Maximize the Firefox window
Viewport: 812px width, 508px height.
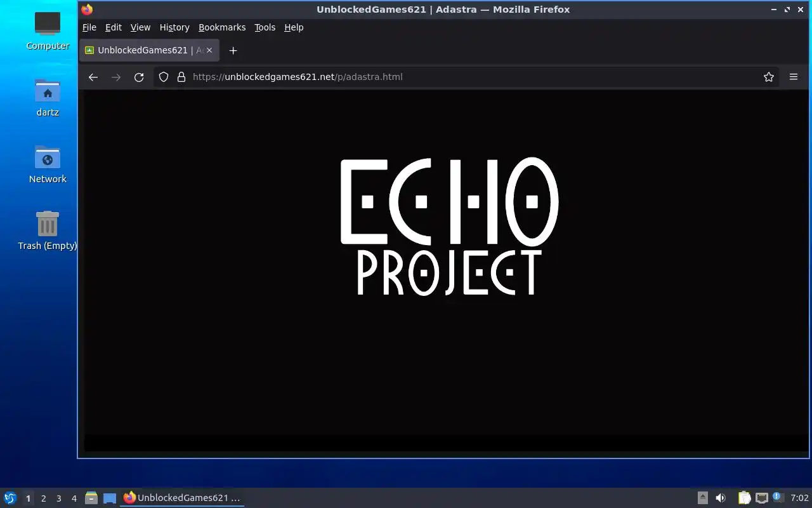tap(787, 10)
